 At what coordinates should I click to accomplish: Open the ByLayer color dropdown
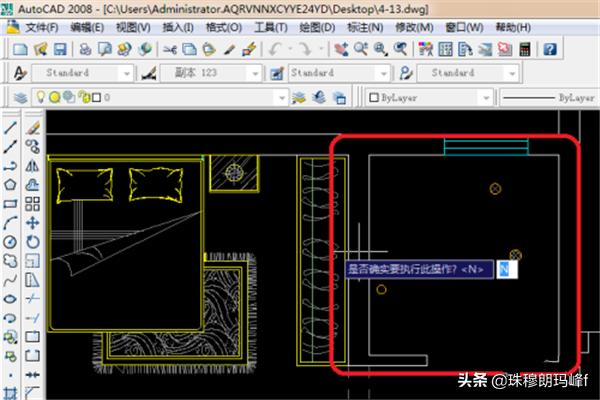pos(484,97)
